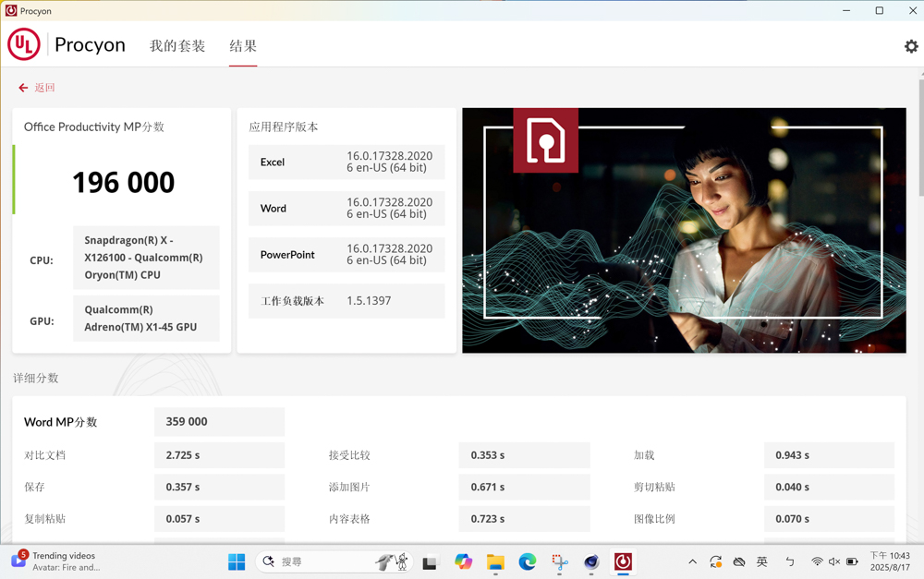Launch Copilot from the taskbar
This screenshot has width=924, height=579.
(x=463, y=562)
